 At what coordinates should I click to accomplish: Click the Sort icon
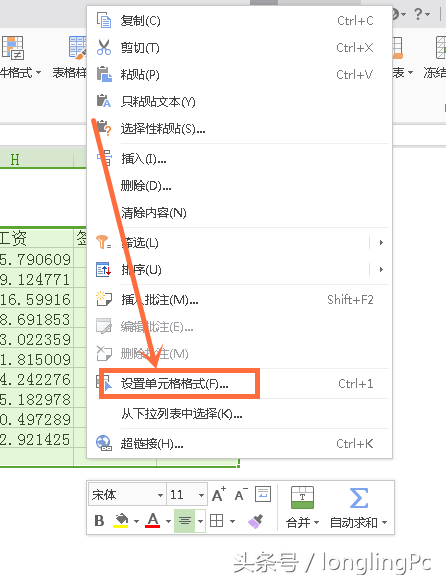pyautogui.click(x=103, y=269)
